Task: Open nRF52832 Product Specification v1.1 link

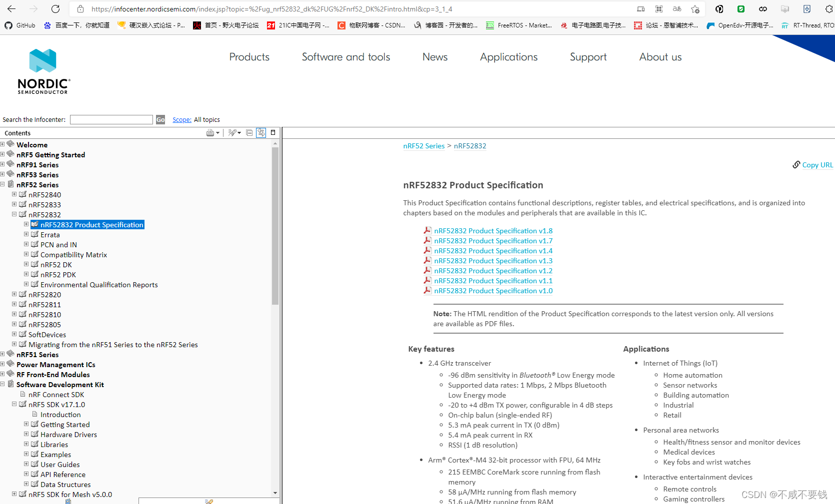Action: [493, 281]
